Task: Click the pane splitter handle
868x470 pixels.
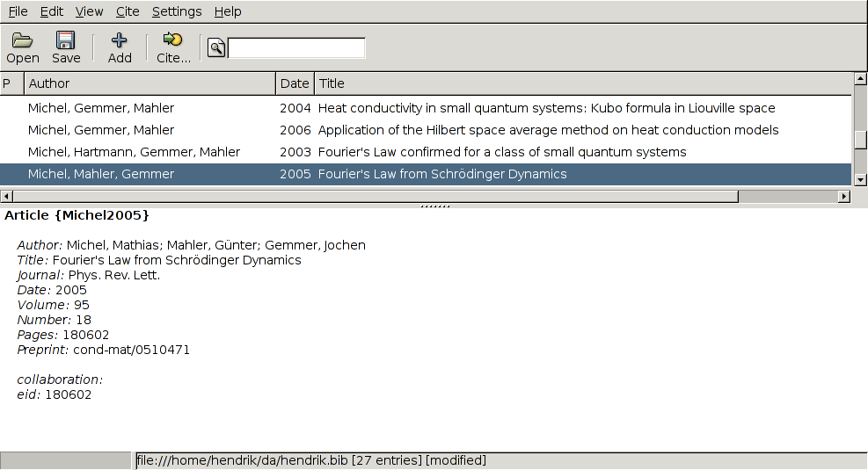Action: pos(434,206)
